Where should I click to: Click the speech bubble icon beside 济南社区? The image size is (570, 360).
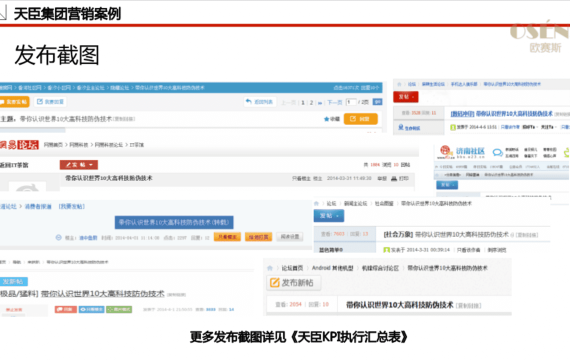(497, 152)
